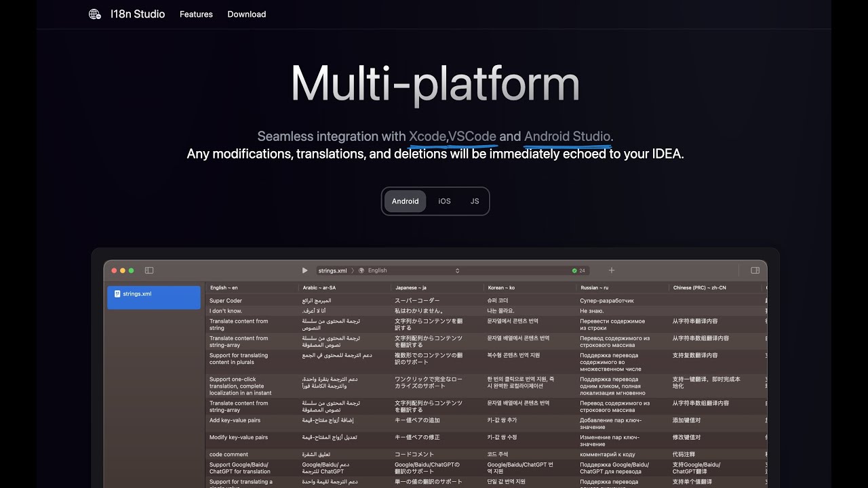Click the 'I don't know.' cell
The height and width of the screenshot is (488, 868).
coord(226,311)
